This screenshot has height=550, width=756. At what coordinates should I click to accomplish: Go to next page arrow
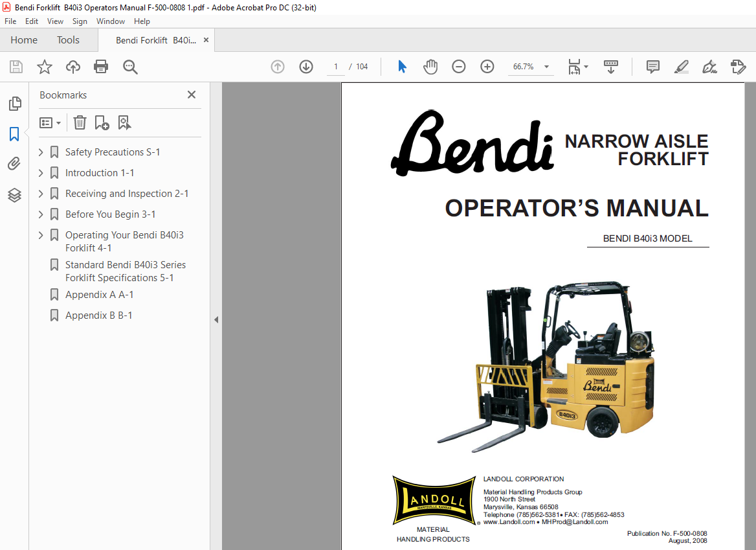(306, 67)
